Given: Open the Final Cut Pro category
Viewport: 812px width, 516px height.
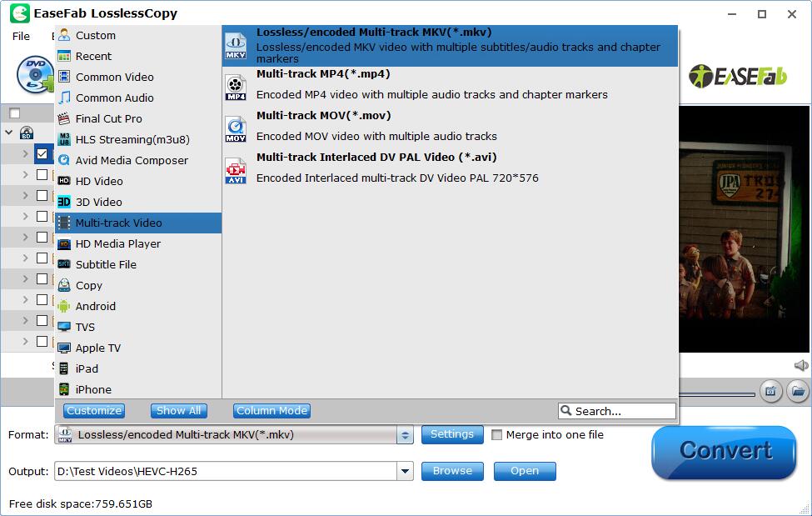Looking at the screenshot, I should [x=108, y=118].
